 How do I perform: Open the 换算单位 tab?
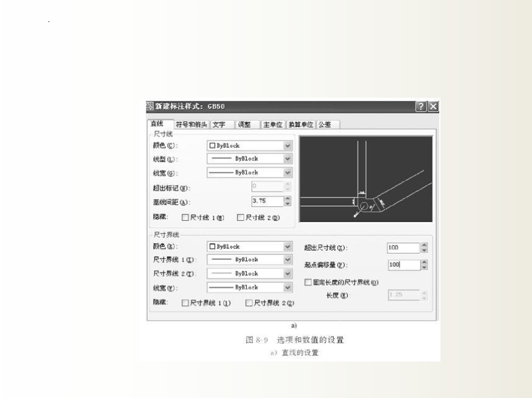tap(301, 124)
